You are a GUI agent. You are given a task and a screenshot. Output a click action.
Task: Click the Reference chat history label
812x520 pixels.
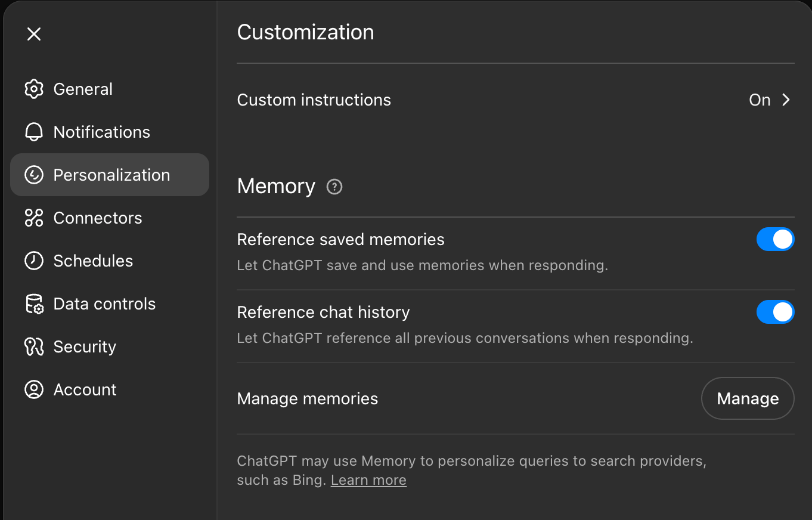tap(323, 312)
